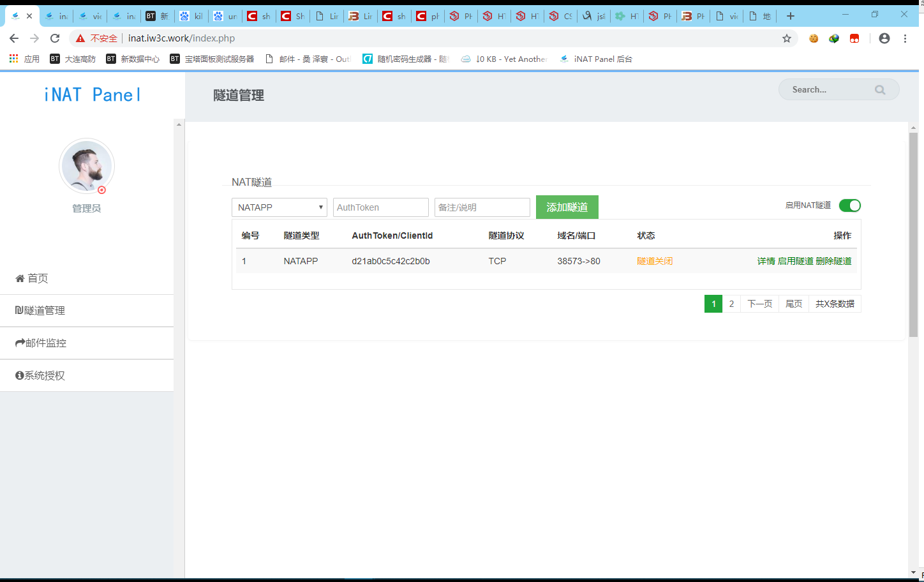Open the 大连高防 bookmark
Image resolution: width=924 pixels, height=582 pixels.
(73, 59)
